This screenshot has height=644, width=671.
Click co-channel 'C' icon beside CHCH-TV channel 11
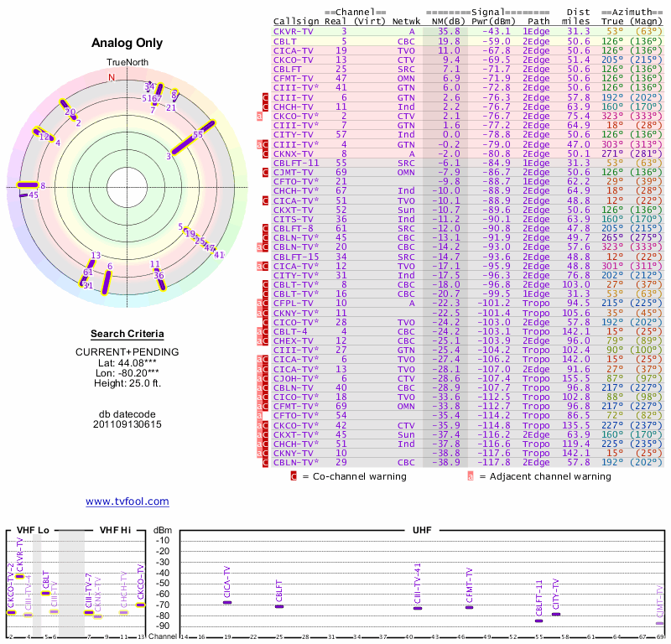coord(265,107)
